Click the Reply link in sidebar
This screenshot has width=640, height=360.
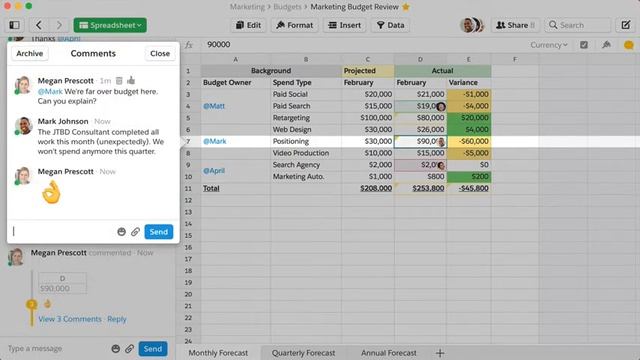[117, 319]
